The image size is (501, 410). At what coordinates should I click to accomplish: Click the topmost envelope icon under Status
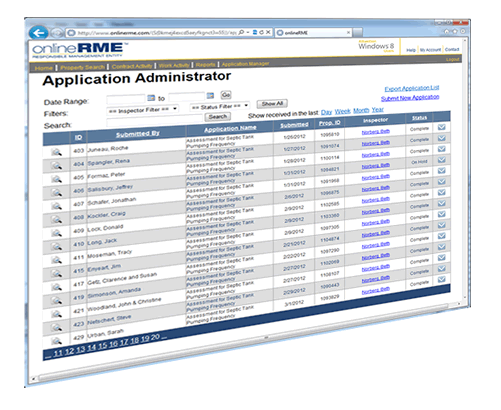coord(442,127)
